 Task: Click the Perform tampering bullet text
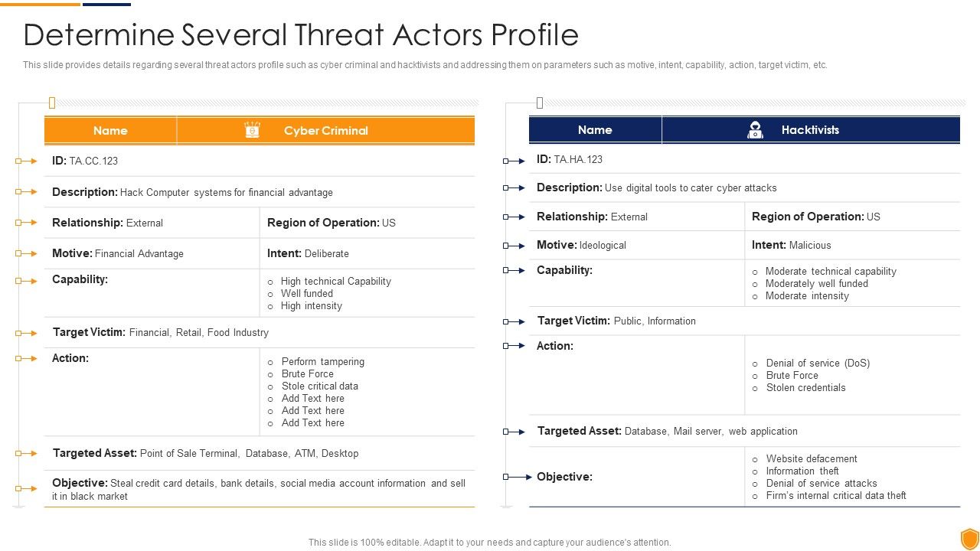click(x=322, y=361)
